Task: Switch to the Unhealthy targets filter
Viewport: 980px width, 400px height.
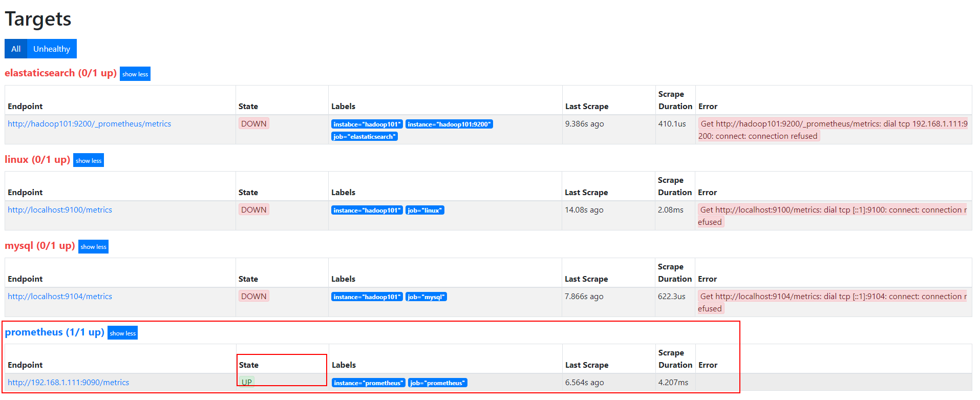Action: coord(52,49)
